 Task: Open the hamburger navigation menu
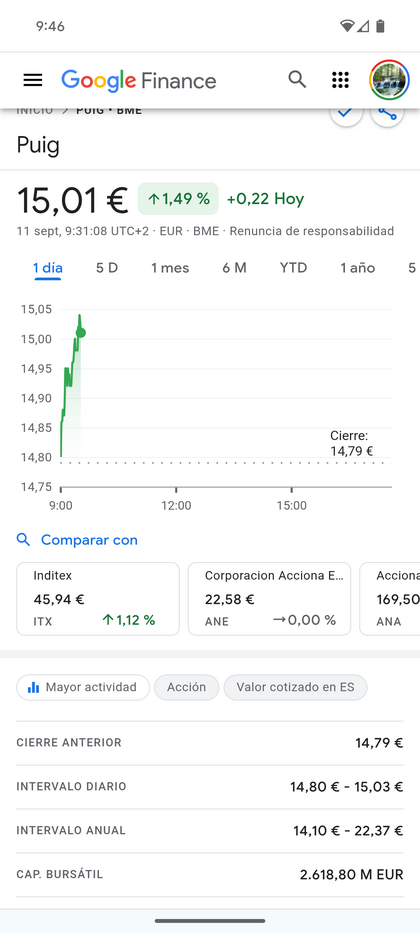pos(33,80)
